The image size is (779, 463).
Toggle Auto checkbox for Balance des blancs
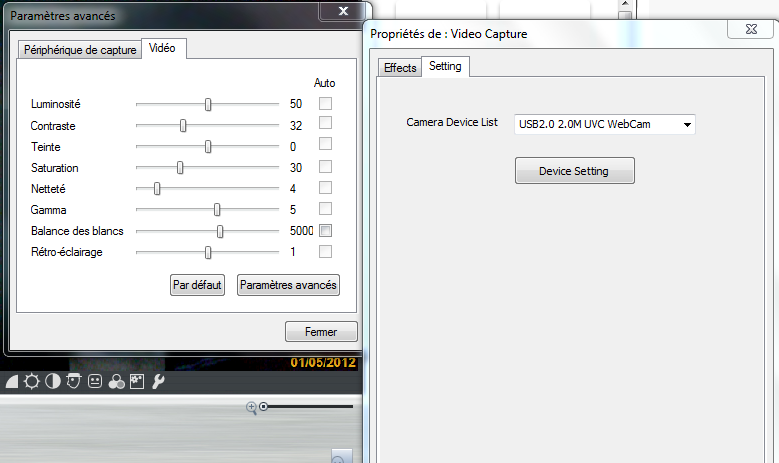pos(325,230)
